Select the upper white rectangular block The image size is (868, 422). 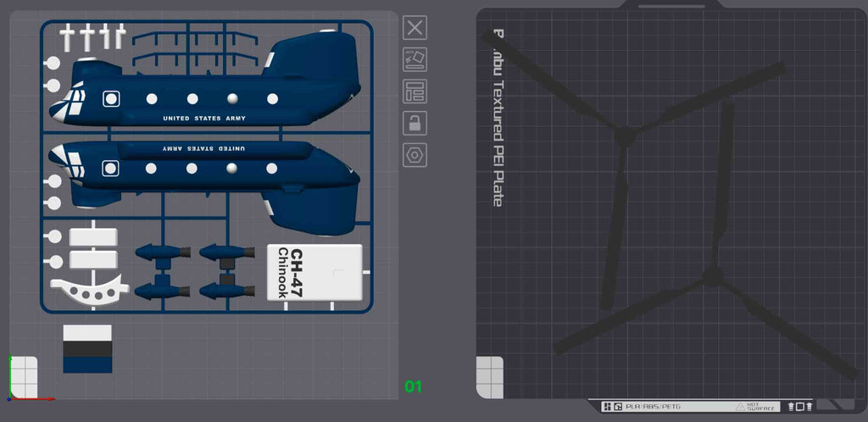click(93, 237)
